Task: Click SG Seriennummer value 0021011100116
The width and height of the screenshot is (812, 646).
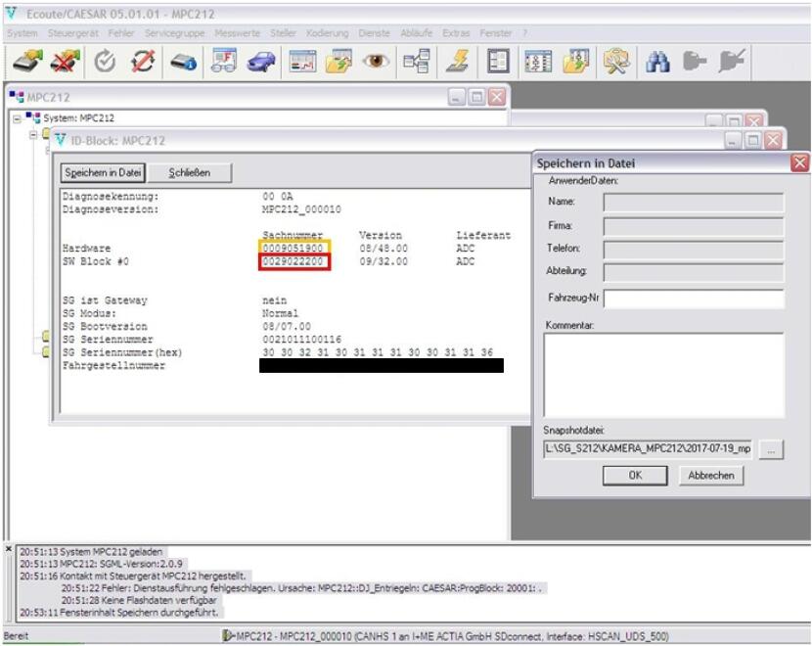Action: (x=302, y=340)
